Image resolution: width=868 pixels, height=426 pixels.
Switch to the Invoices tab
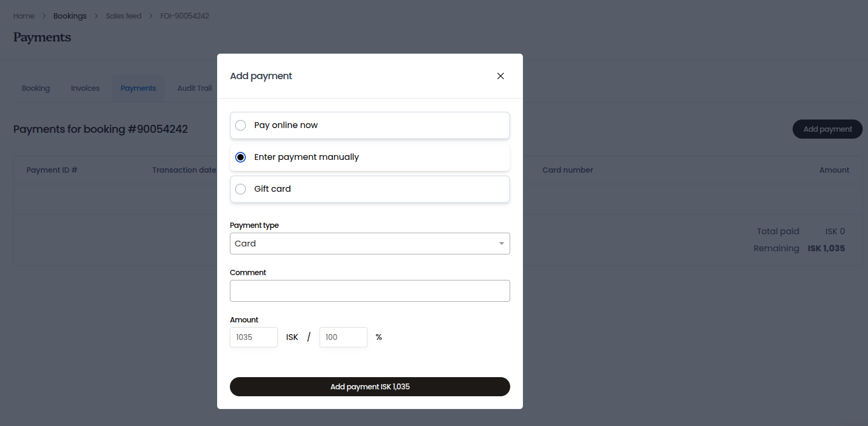click(x=85, y=88)
